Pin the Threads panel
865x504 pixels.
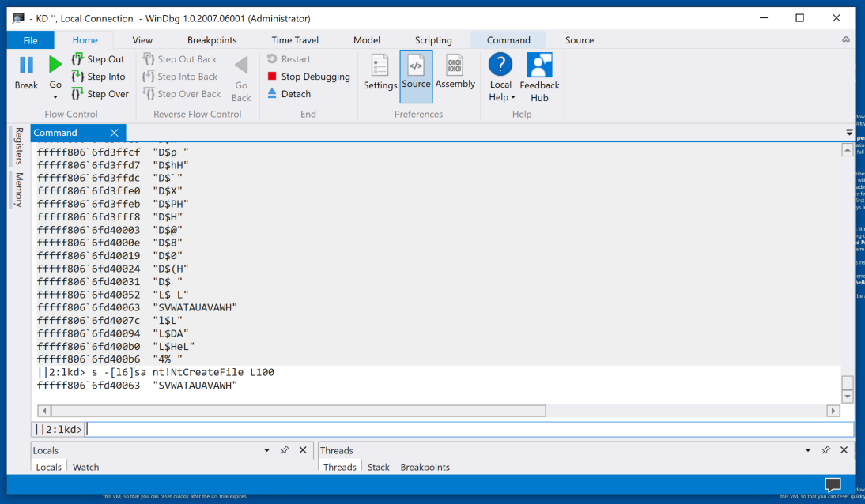pos(825,450)
